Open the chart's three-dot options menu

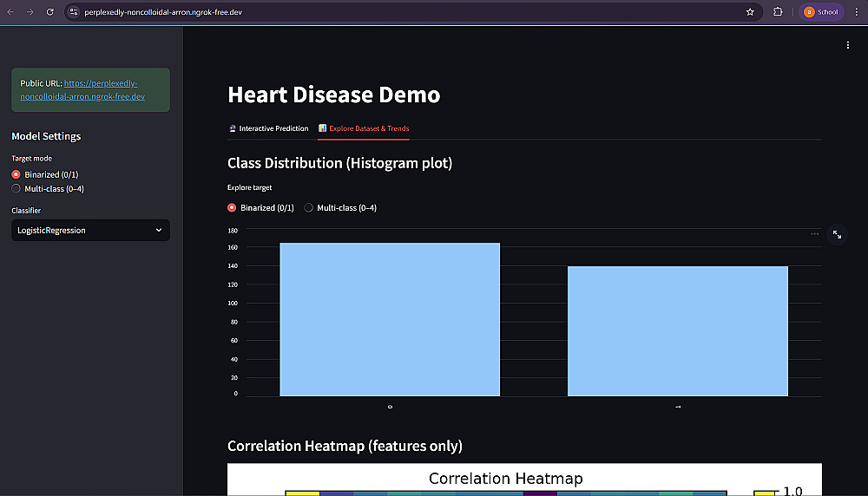click(814, 234)
